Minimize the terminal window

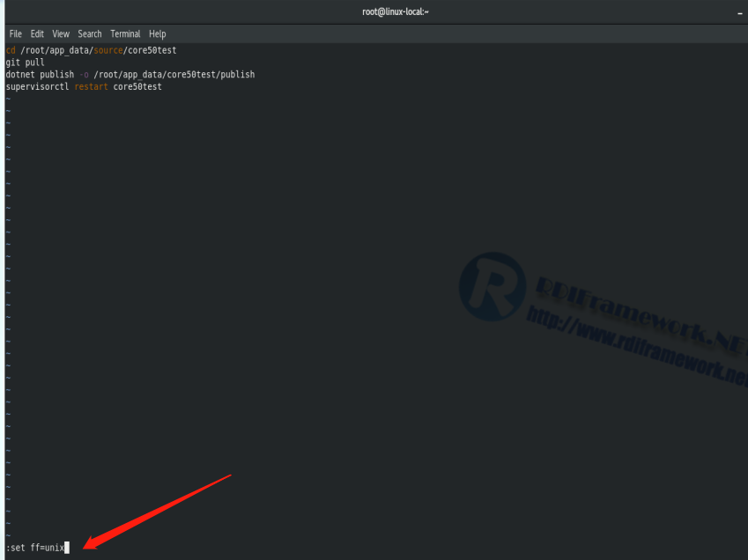click(740, 13)
